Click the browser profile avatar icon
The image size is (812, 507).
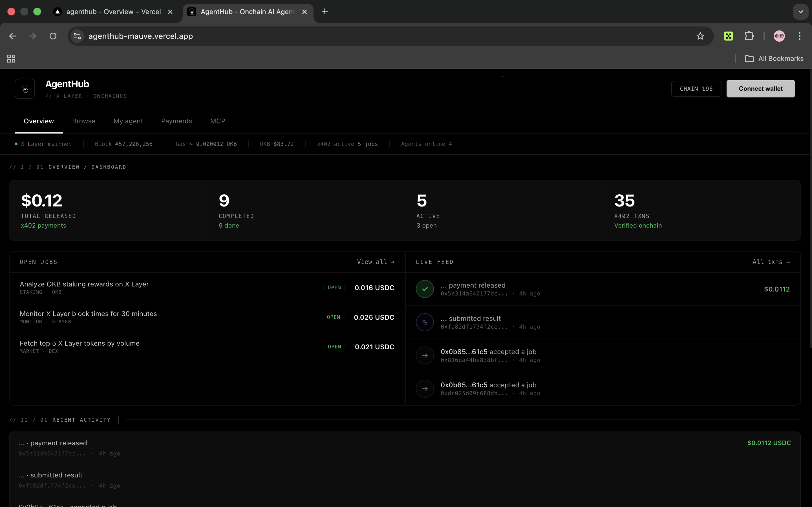(x=779, y=36)
